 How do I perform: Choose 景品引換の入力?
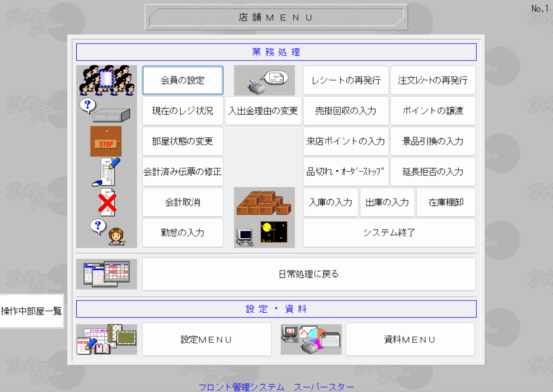pyautogui.click(x=433, y=141)
